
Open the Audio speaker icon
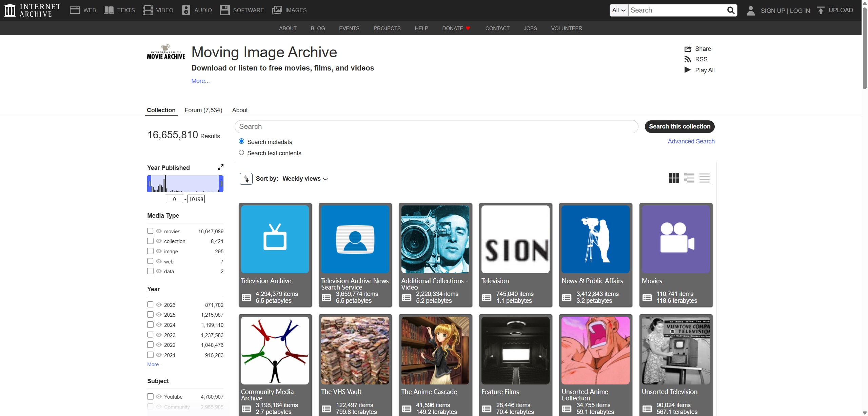pyautogui.click(x=186, y=10)
